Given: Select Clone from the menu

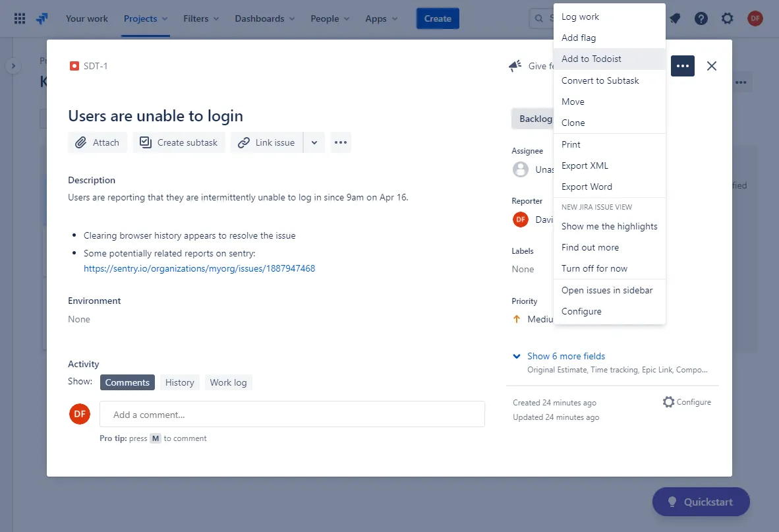Looking at the screenshot, I should (610, 123).
